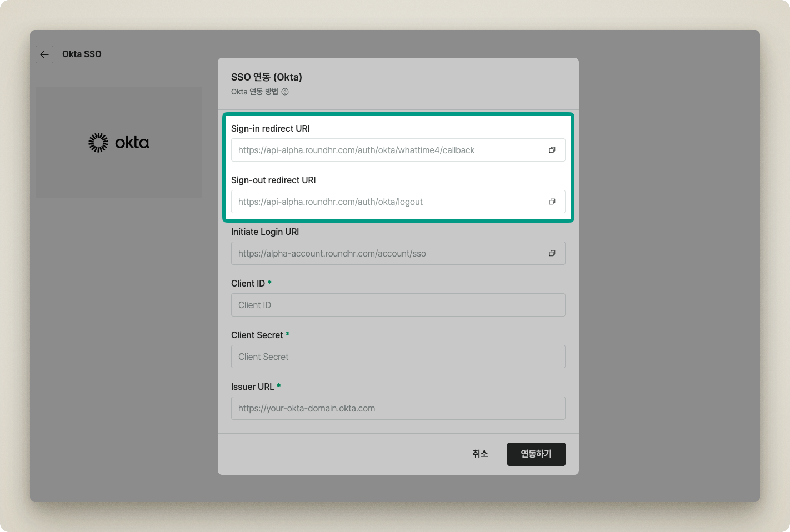This screenshot has width=790, height=532.
Task: Click into the Issuer URL field
Action: coord(398,408)
